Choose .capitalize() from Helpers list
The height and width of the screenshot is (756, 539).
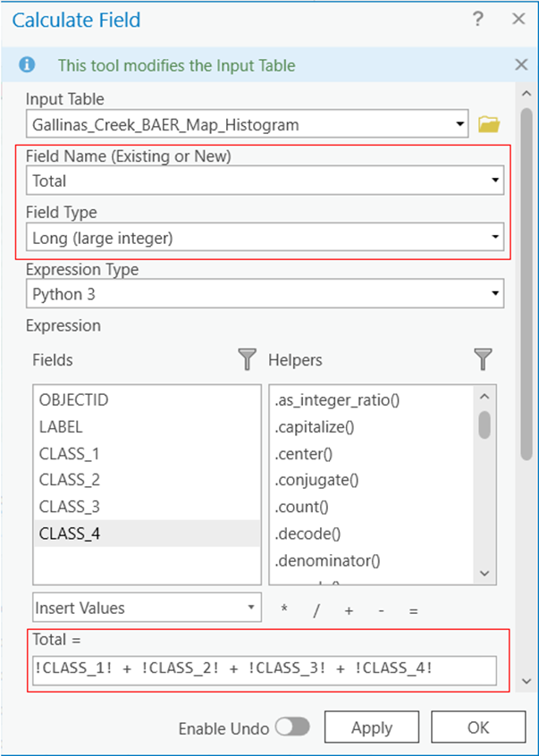(x=315, y=426)
